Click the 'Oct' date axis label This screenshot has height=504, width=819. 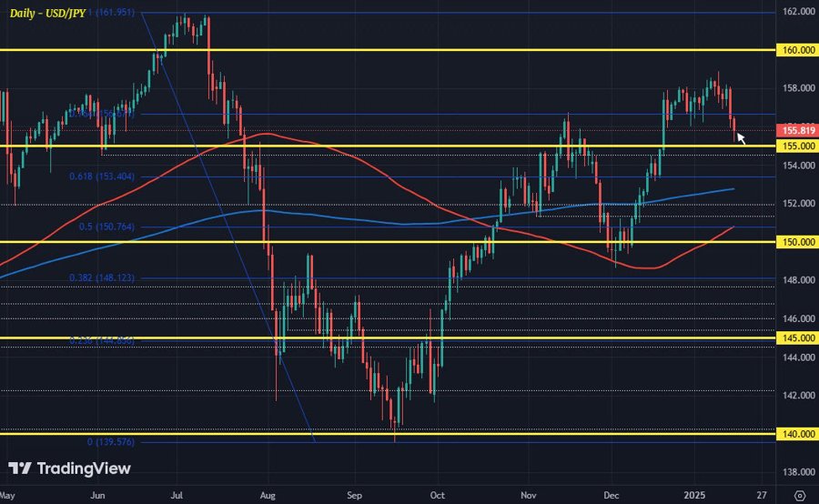pos(437,495)
